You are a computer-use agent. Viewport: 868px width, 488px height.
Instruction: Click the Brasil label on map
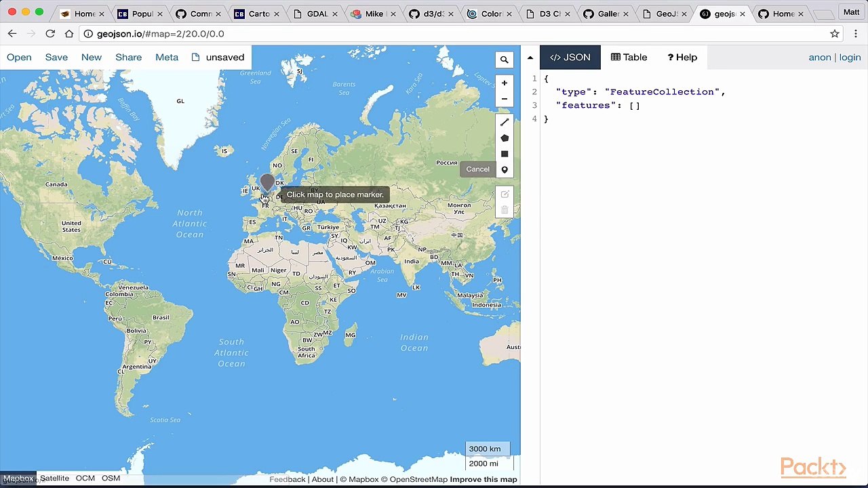click(x=161, y=317)
